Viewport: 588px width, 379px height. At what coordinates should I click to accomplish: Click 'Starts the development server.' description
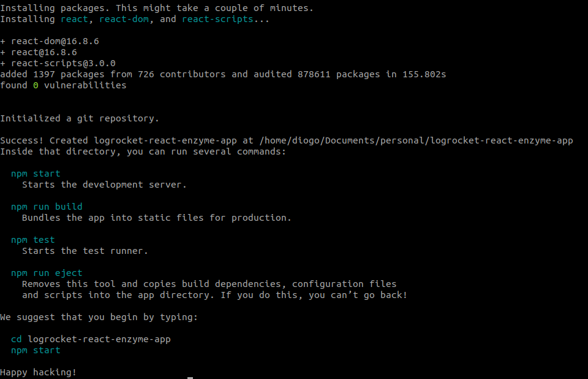point(104,185)
